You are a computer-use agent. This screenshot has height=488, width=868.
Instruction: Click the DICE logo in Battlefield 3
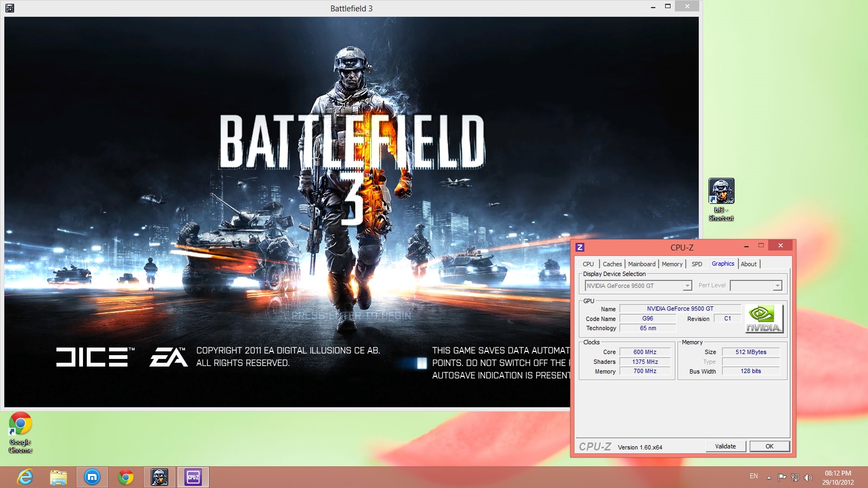click(x=95, y=357)
